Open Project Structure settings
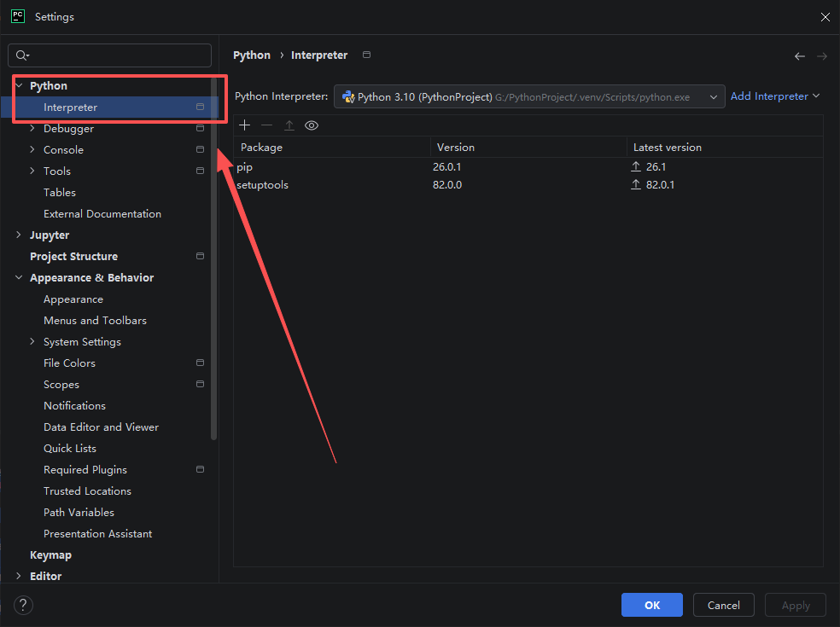 [x=74, y=257]
